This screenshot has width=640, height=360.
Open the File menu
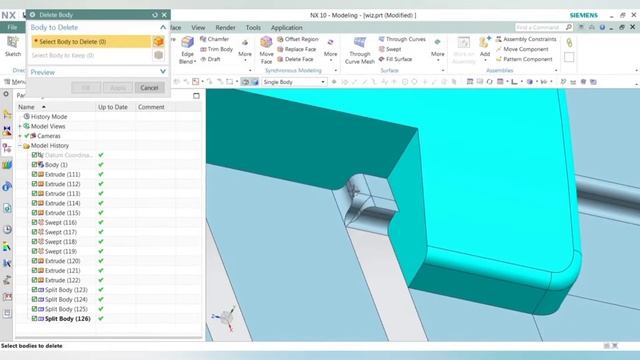click(x=12, y=27)
